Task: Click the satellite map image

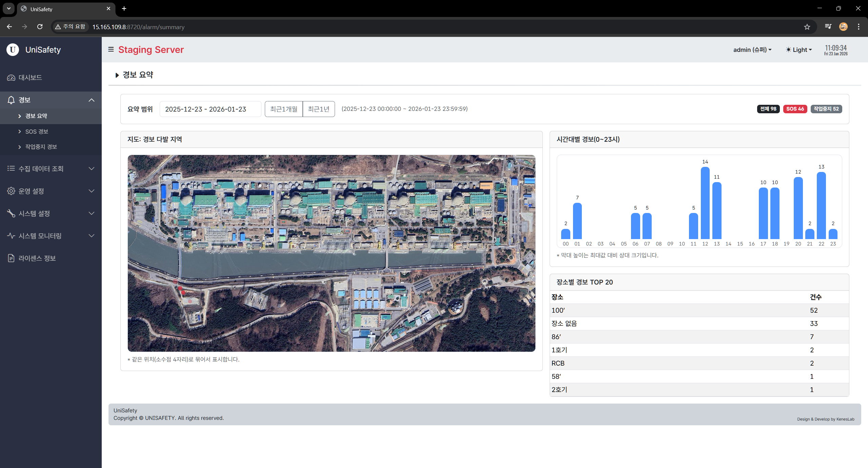Action: click(x=332, y=253)
